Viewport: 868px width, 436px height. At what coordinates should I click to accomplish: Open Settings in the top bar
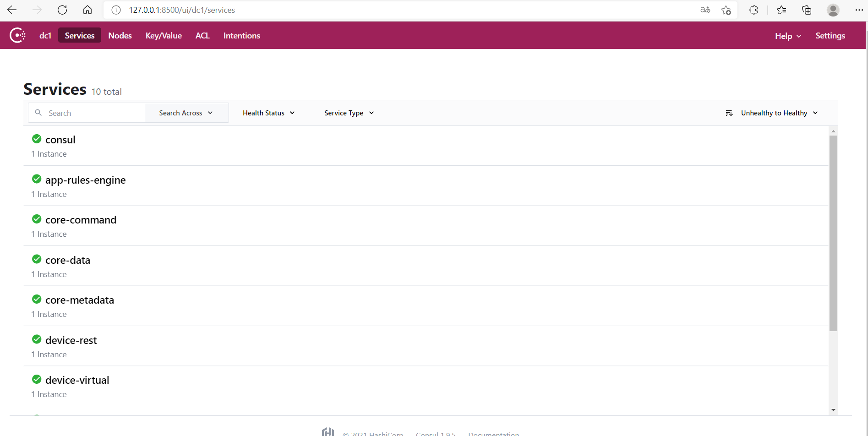830,36
